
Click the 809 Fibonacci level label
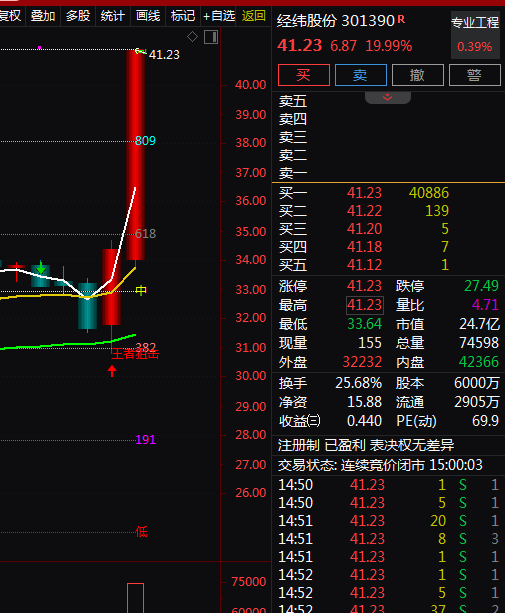click(x=145, y=141)
